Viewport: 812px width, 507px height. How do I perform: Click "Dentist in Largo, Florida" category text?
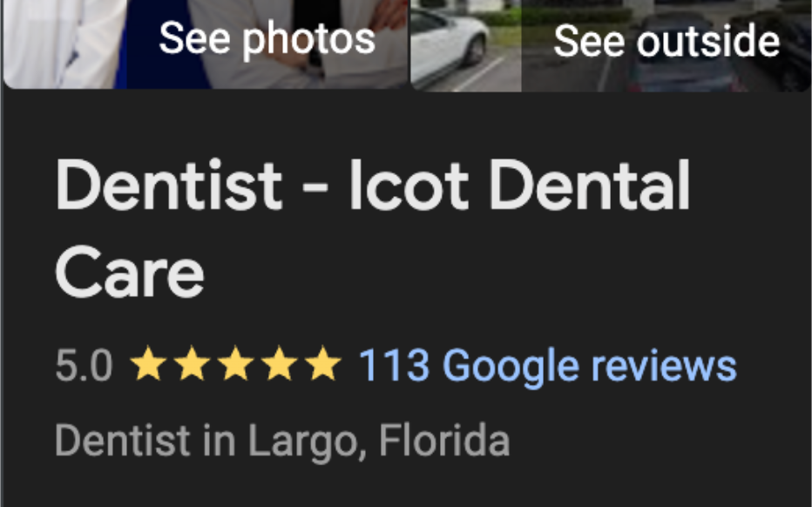click(281, 441)
